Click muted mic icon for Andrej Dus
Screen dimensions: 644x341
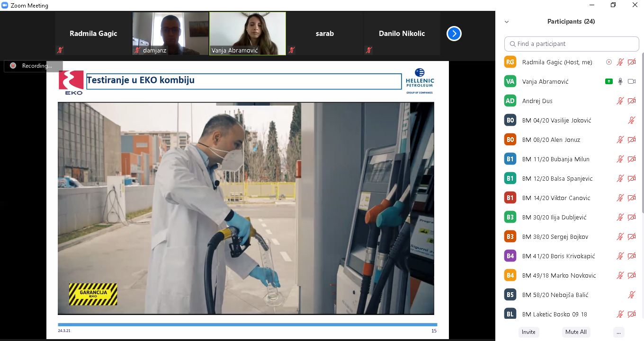coord(620,101)
